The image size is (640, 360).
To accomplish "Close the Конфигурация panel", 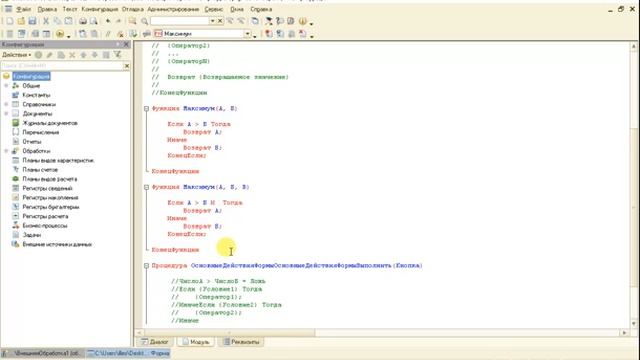I will click(126, 44).
